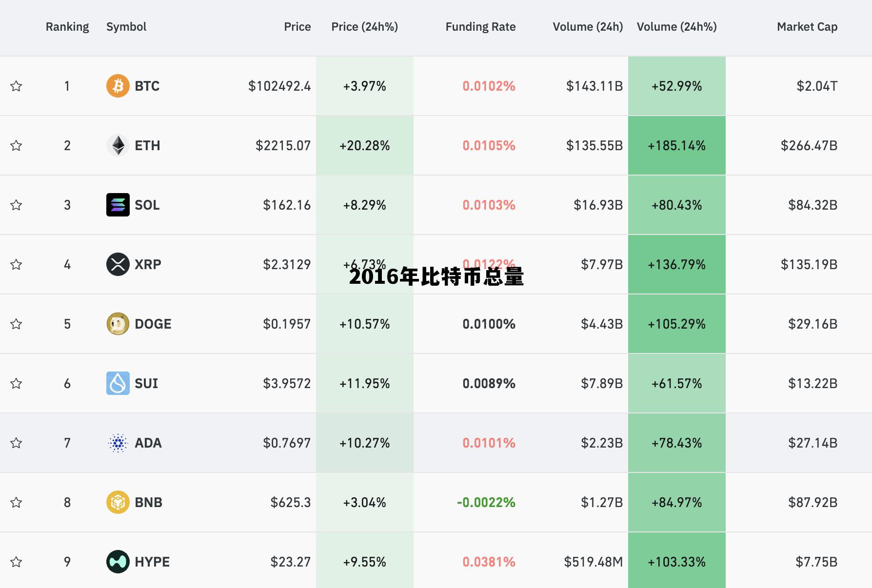Click the BNB logo icon
This screenshot has height=588, width=872.
coord(118,502)
